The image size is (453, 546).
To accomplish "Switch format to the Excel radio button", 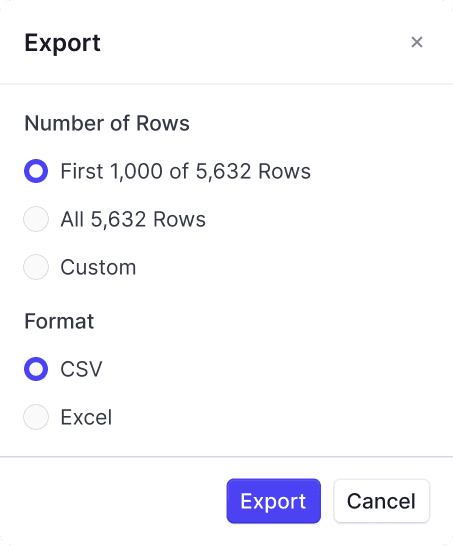I will coord(36,417).
